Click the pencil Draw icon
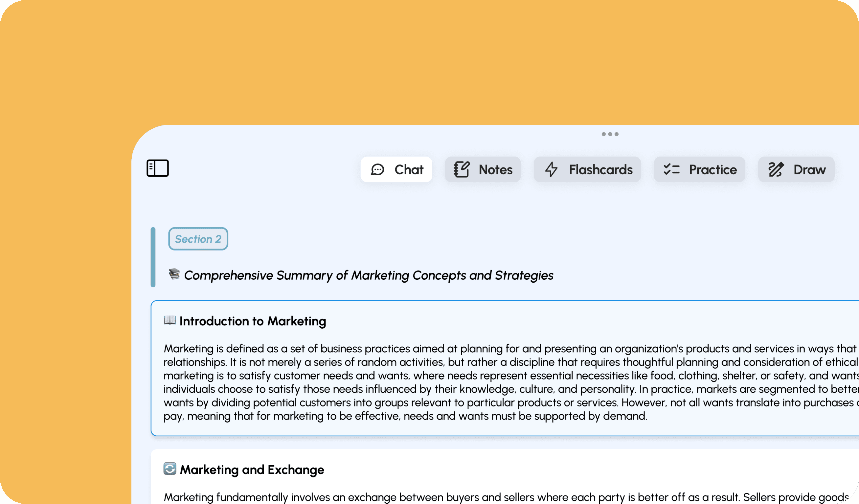This screenshot has height=504, width=859. 776,170
